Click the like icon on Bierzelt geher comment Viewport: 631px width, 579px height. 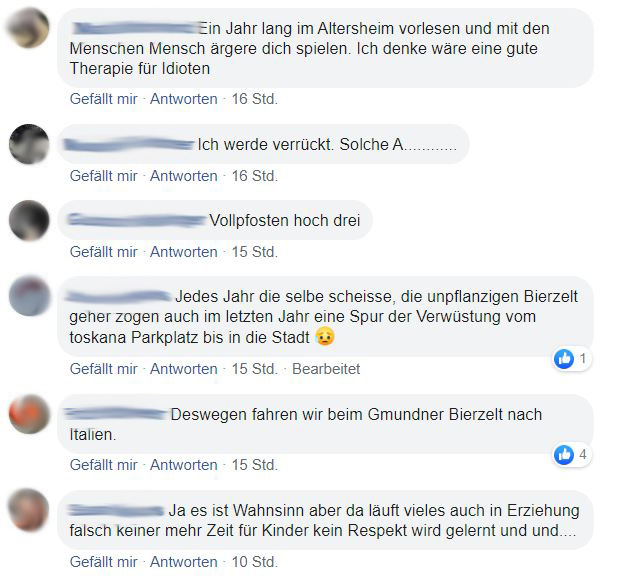pos(564,358)
